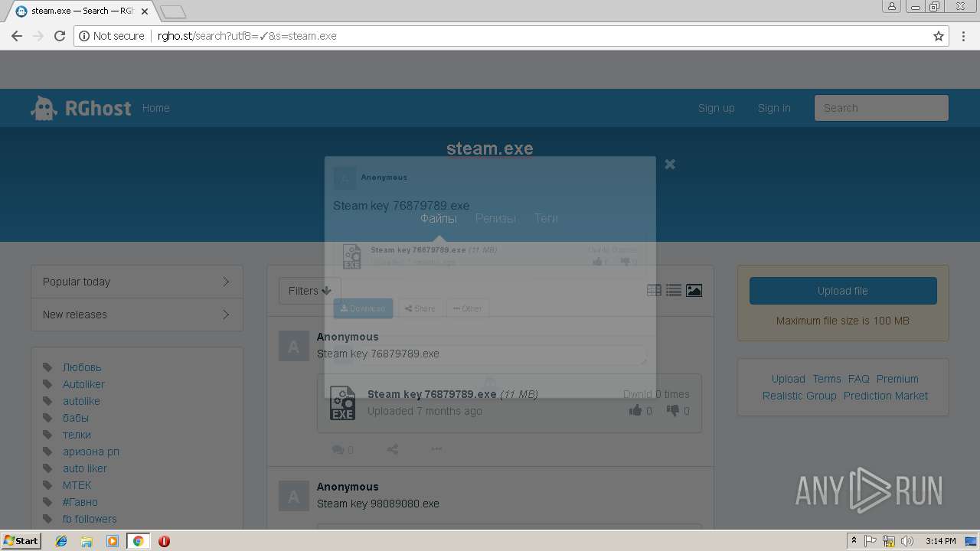980x551 pixels.
Task: Focus the Search field in the header
Action: (x=881, y=108)
